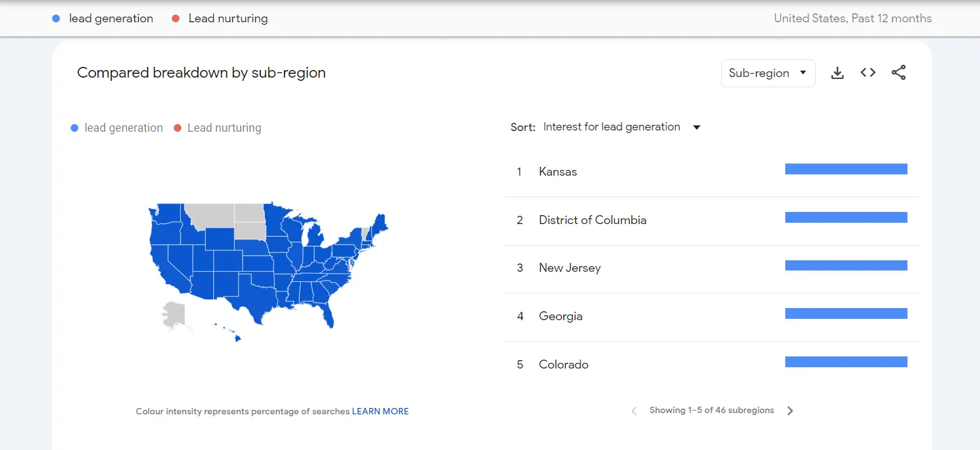Toggle the Lead nurturing legend entry

coord(227,18)
